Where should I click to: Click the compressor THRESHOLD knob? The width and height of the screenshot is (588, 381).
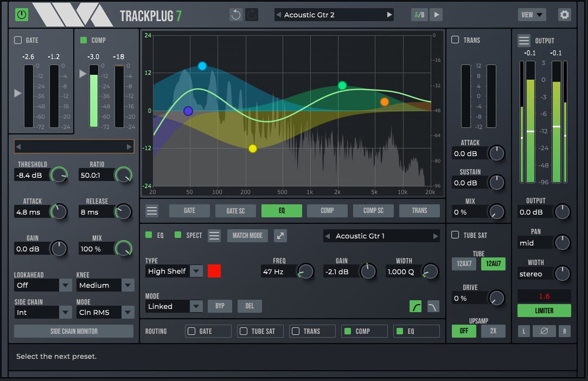(x=59, y=175)
